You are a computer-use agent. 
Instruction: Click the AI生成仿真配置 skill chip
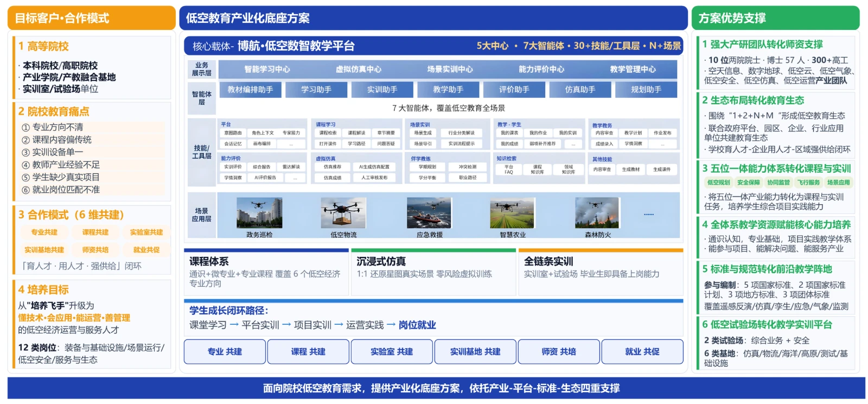click(374, 167)
